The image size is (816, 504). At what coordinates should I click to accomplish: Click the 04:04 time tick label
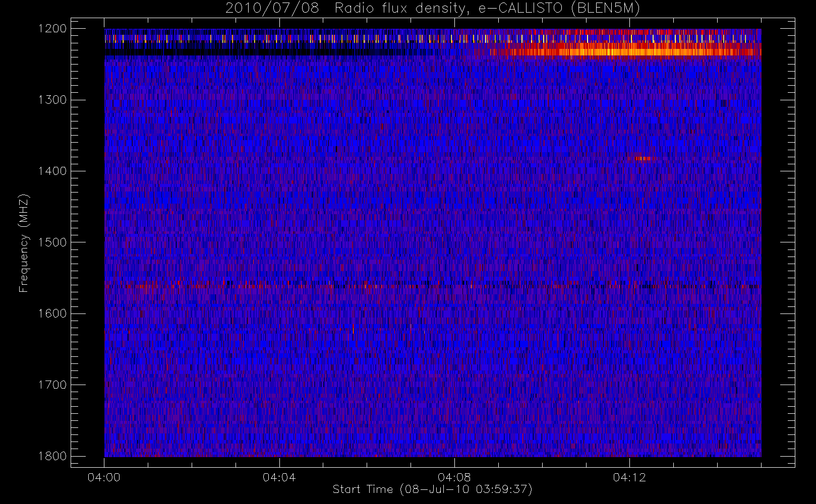click(x=279, y=477)
